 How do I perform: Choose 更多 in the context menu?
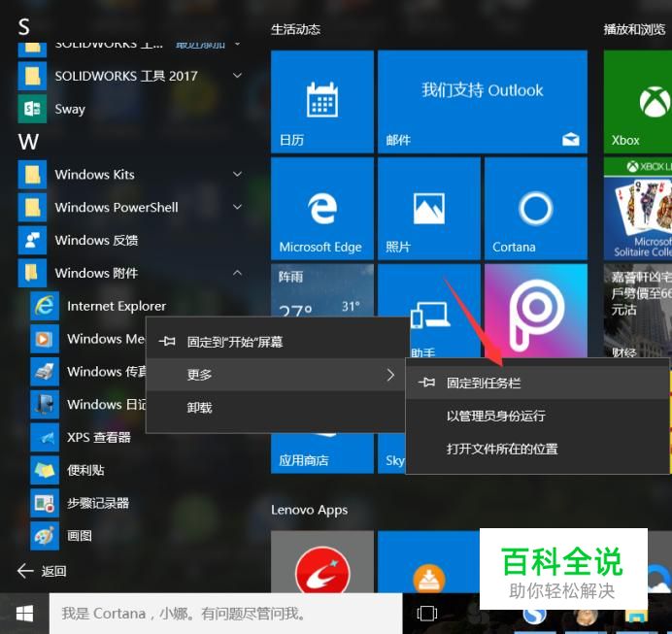[x=277, y=375]
